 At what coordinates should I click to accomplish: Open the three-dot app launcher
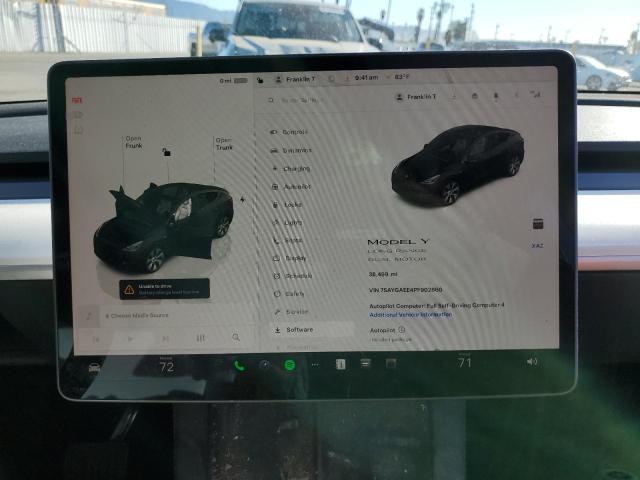click(x=315, y=364)
